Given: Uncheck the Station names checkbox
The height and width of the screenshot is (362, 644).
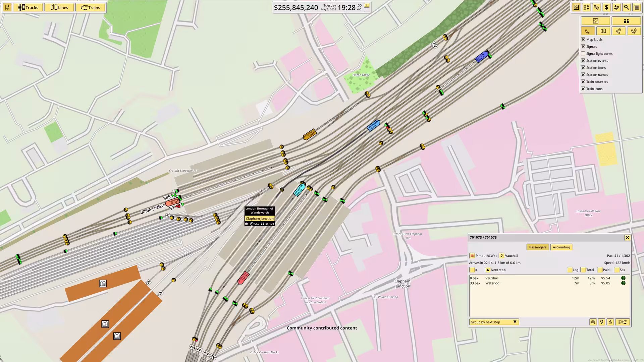Looking at the screenshot, I should tap(583, 74).
